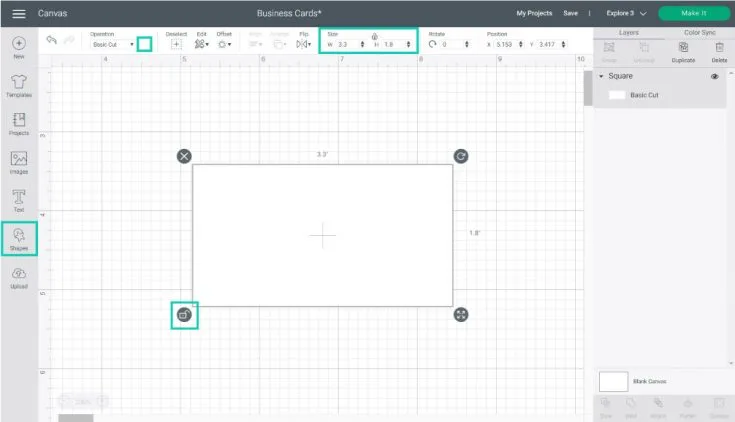This screenshot has height=422, width=735.
Task: Toggle the Square layer visibility eye
Action: [715, 76]
